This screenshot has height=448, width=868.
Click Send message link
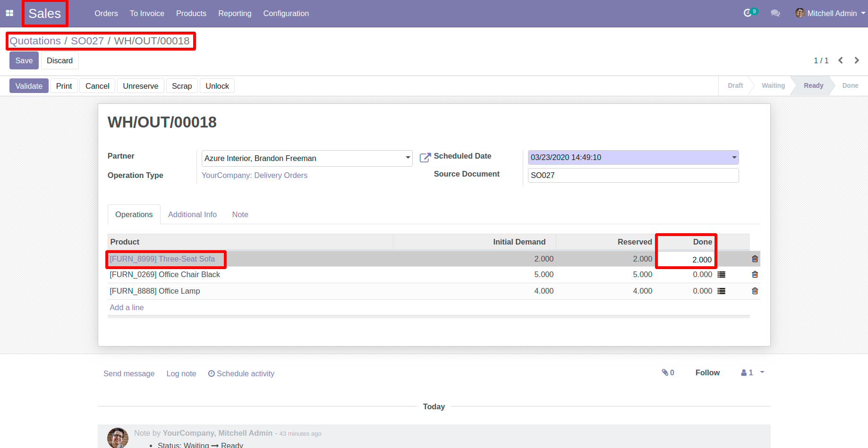point(129,373)
